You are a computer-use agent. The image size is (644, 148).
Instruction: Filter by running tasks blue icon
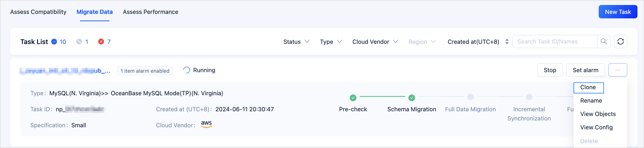tap(54, 42)
